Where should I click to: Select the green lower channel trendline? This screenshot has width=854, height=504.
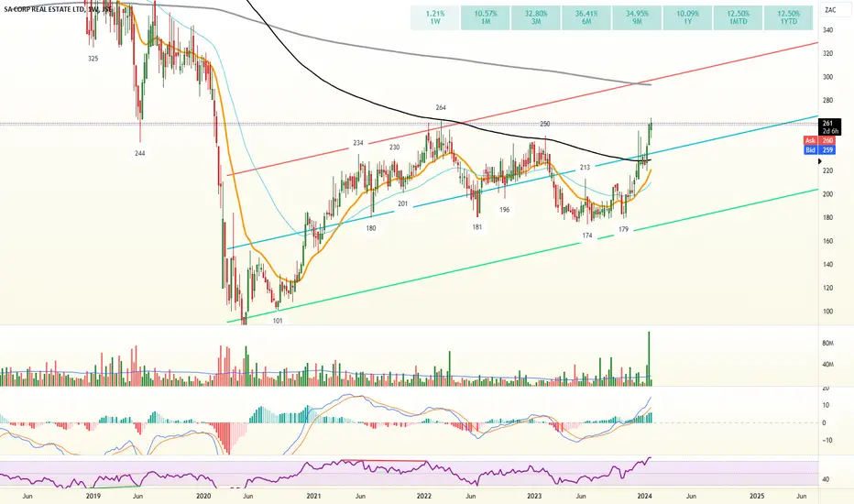click(523, 255)
